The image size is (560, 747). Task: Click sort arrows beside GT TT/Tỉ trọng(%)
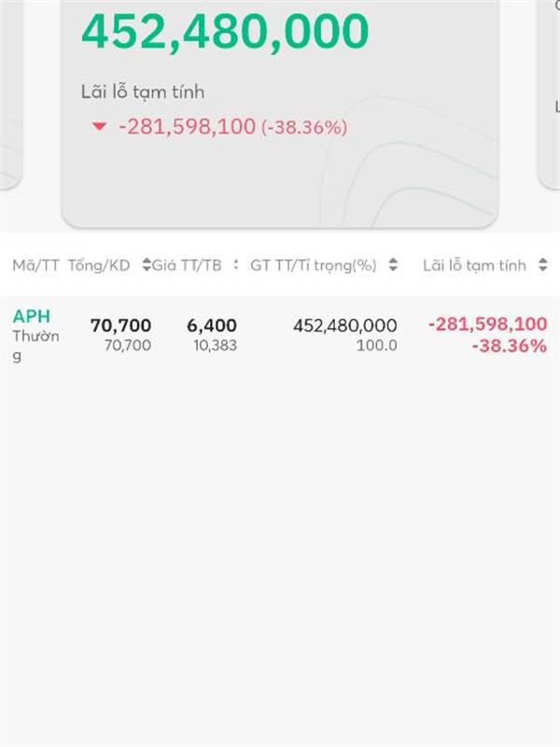(393, 265)
